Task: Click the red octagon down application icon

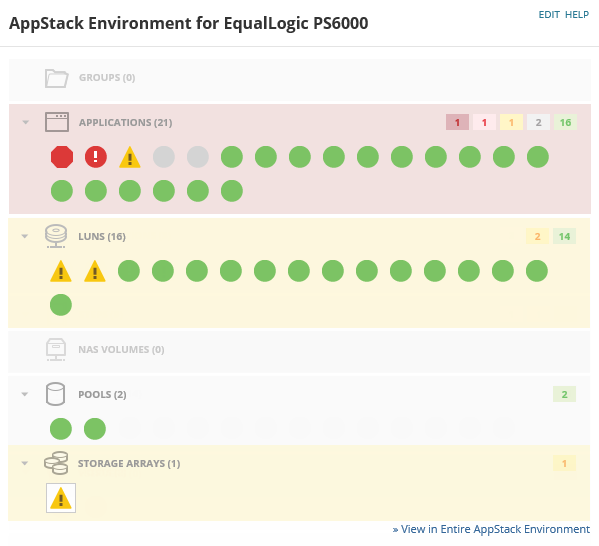Action: point(62,157)
